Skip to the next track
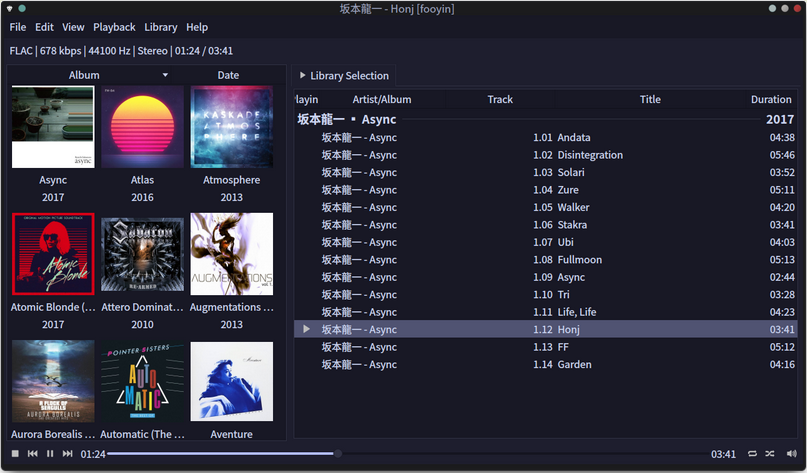807x473 pixels. click(67, 453)
